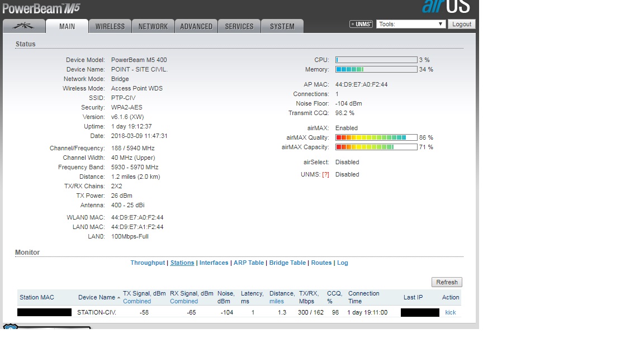Select TX/RX Chains value 2X2

117,186
